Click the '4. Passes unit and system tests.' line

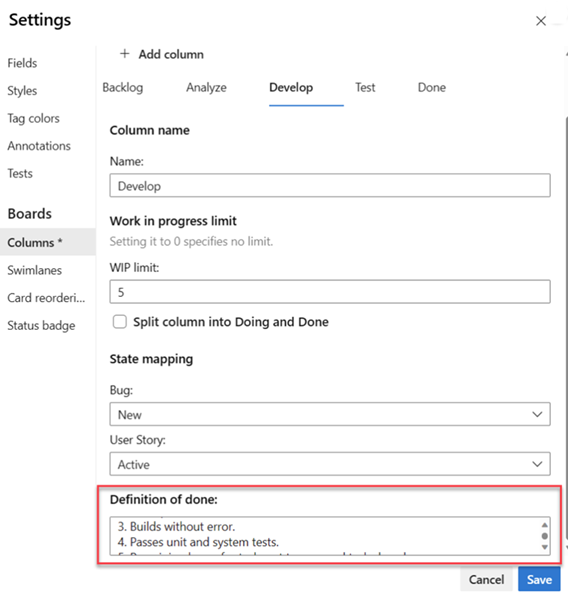tap(198, 542)
